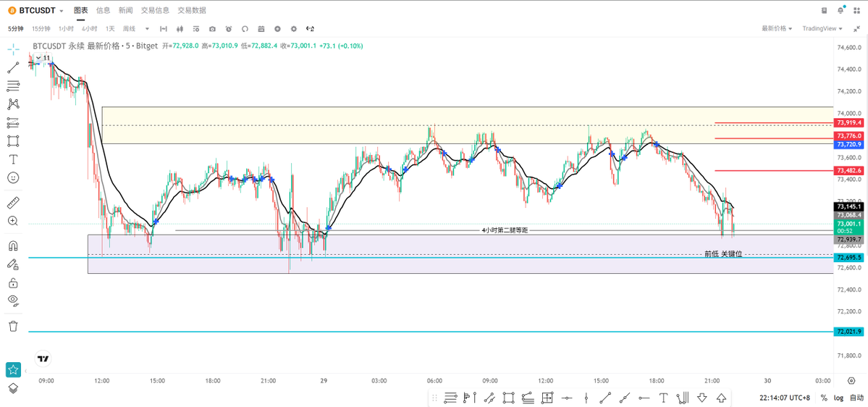Viewport: 868px width, 407px height.
Task: Open price scale settings target icon
Action: pos(852,380)
